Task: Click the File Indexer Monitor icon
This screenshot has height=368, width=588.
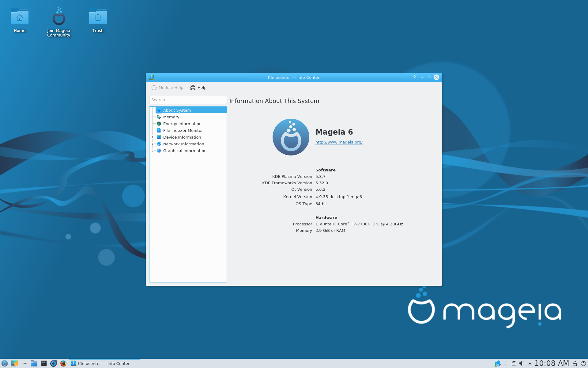Action: click(159, 130)
